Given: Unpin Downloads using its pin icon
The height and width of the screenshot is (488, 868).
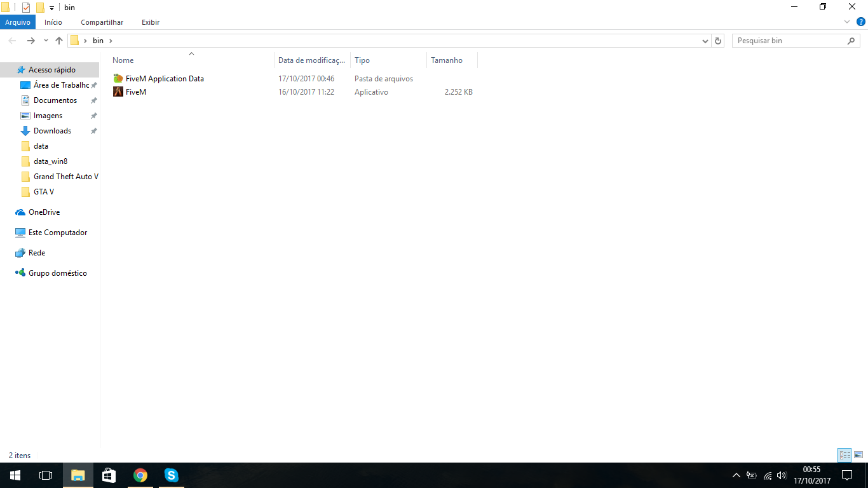Looking at the screenshot, I should [x=94, y=131].
